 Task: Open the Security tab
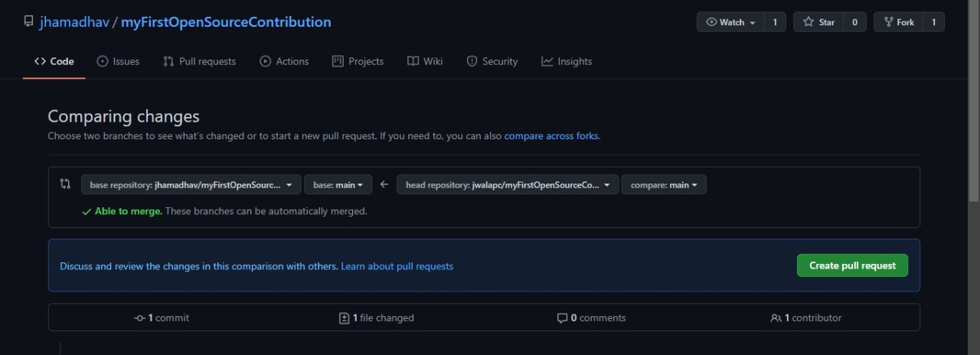492,61
